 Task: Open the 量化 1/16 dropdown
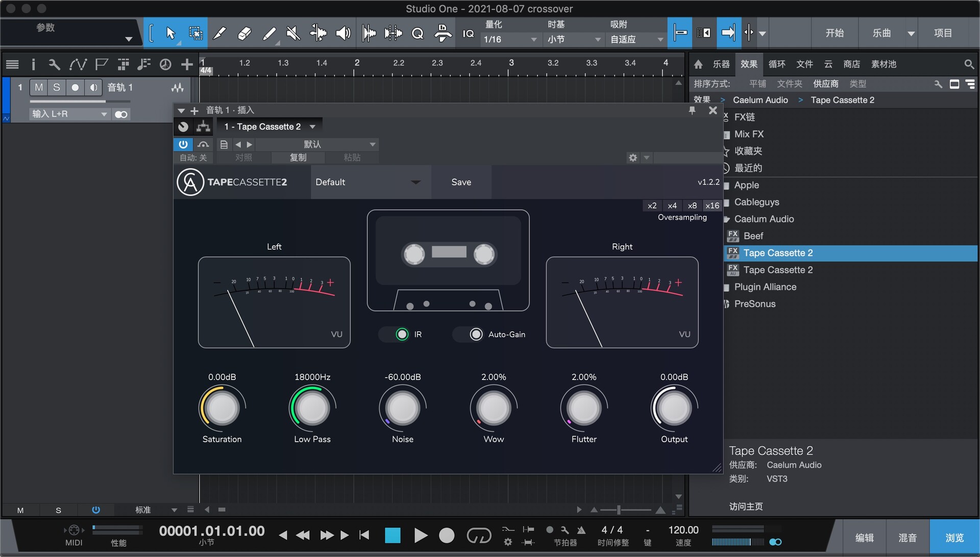point(510,39)
